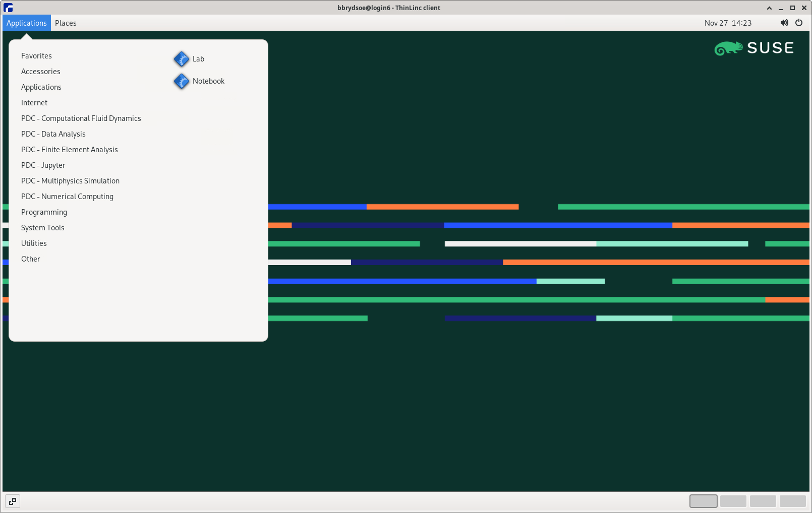This screenshot has width=812, height=513.
Task: Select the Internet category
Action: pos(34,103)
